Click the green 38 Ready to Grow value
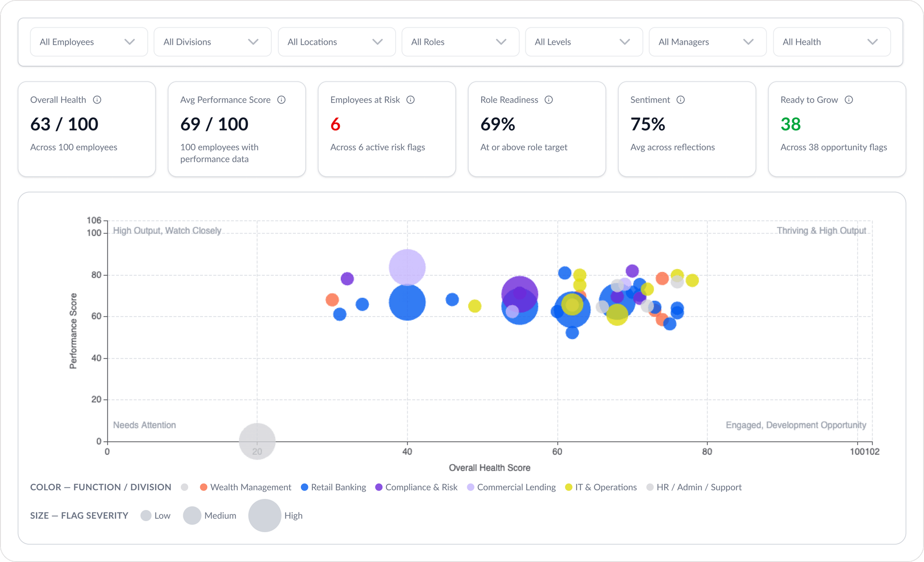Image resolution: width=924 pixels, height=562 pixels. click(791, 124)
